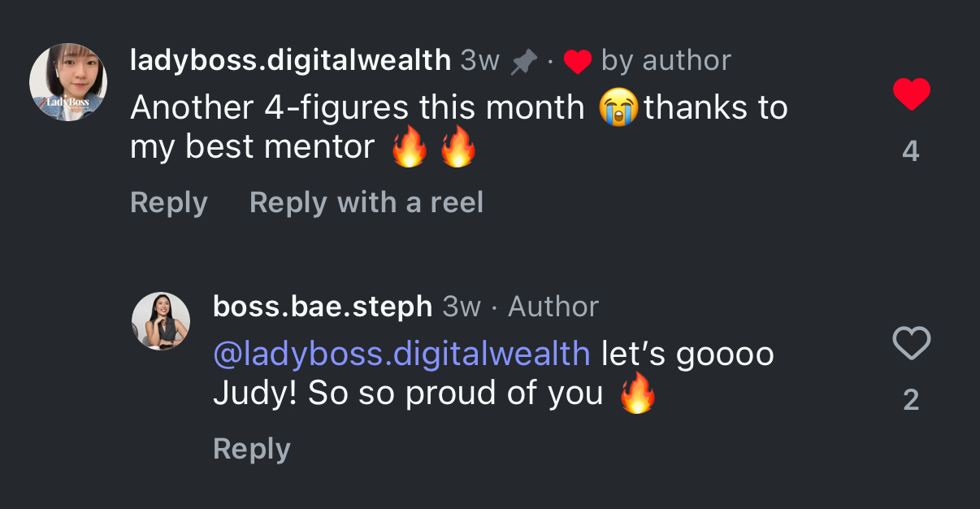Open the boss.bae.steph username link
The height and width of the screenshot is (509, 980).
[323, 307]
